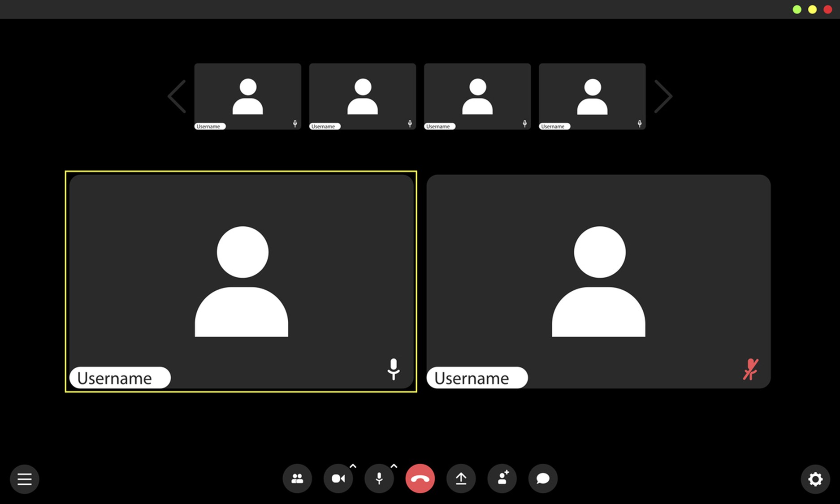Toggle white microphone in highlighted speaker tile

(393, 369)
